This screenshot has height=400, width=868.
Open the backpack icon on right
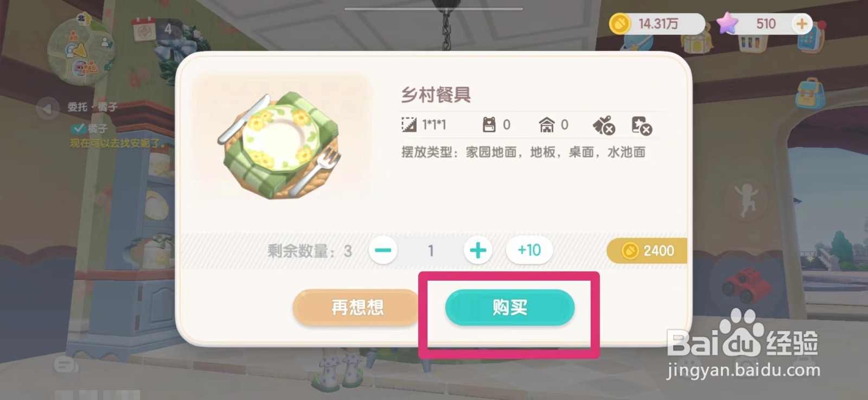(x=810, y=93)
